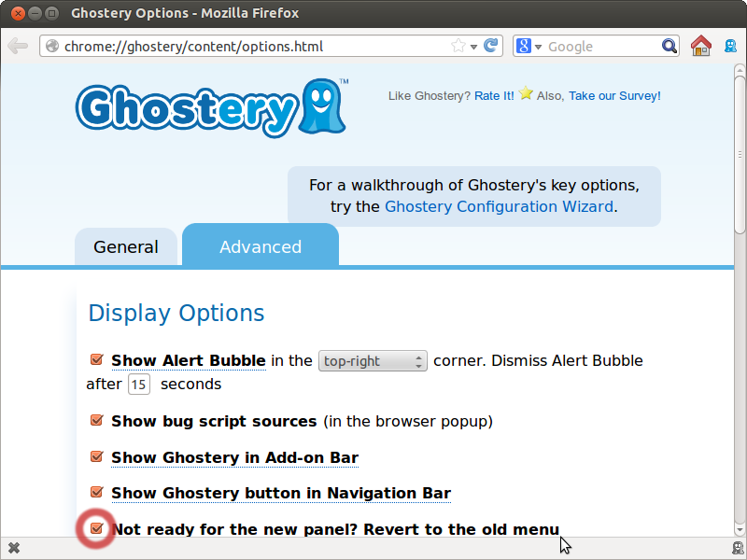Select the Advanced tab
Viewport: 747px width, 560px height.
pyautogui.click(x=260, y=247)
